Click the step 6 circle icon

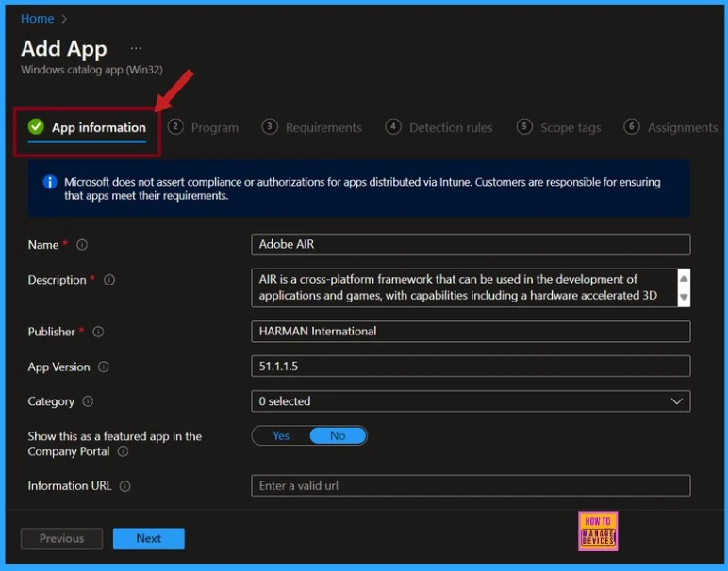tap(632, 126)
